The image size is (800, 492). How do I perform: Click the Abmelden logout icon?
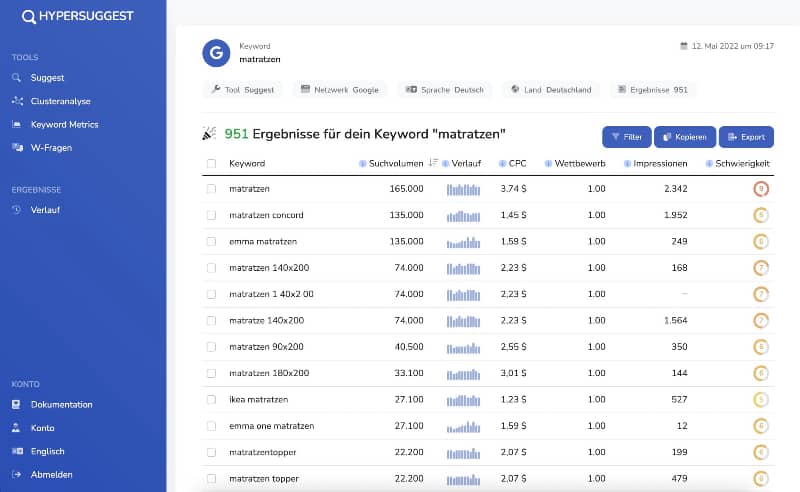tap(17, 474)
